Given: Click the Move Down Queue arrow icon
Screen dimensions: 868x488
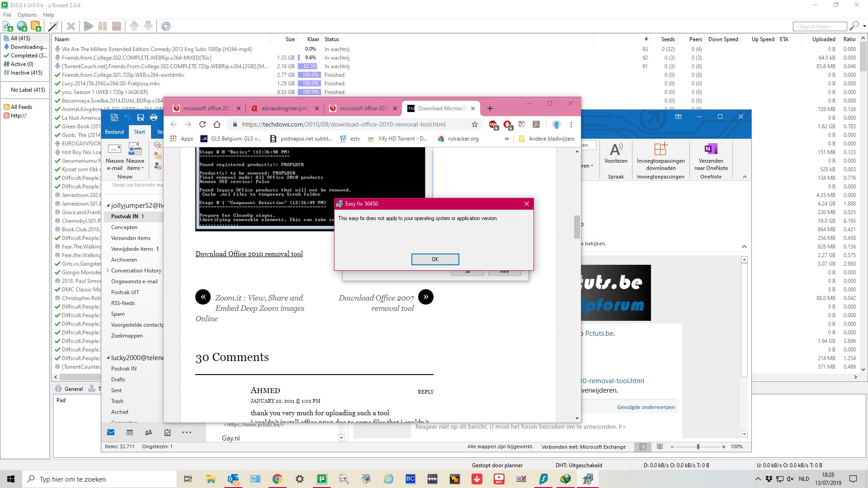Looking at the screenshot, I should 148,26.
